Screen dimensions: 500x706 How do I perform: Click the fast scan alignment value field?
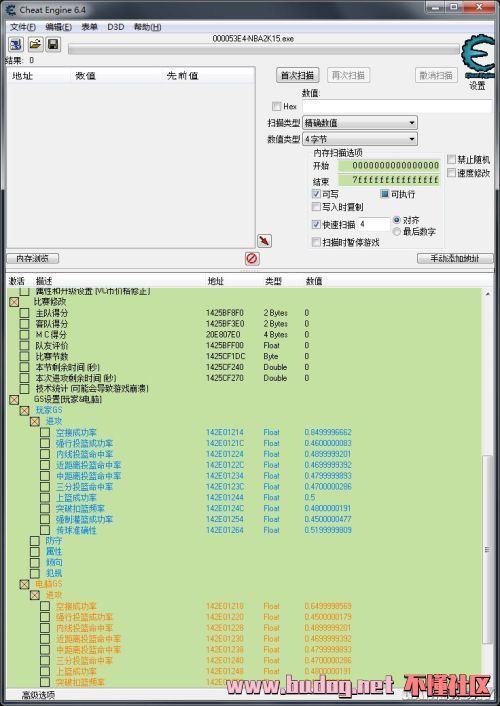(x=374, y=224)
